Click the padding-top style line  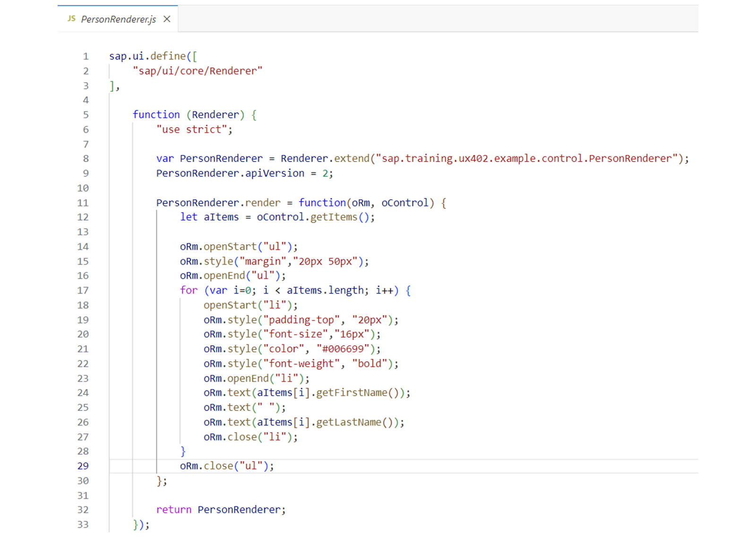click(x=301, y=320)
